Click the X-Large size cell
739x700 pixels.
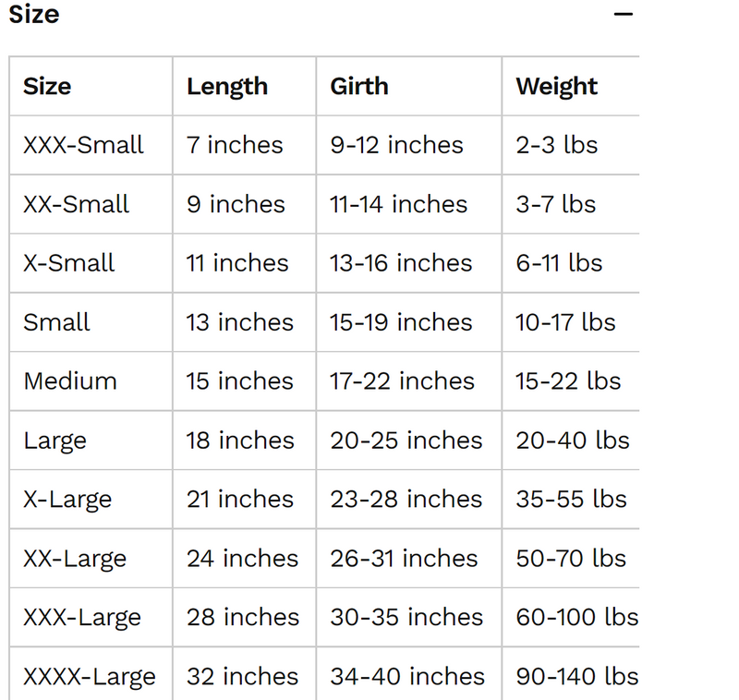tap(91, 500)
